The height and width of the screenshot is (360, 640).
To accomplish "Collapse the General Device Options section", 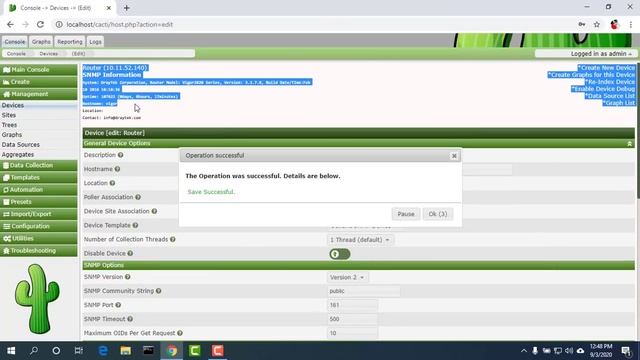I will [629, 144].
